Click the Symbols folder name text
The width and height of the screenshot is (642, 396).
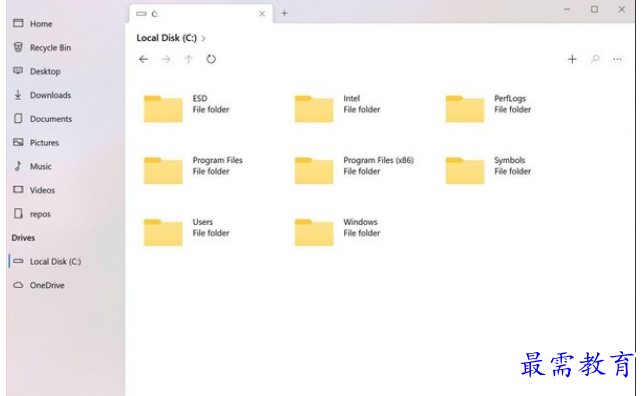(x=509, y=160)
